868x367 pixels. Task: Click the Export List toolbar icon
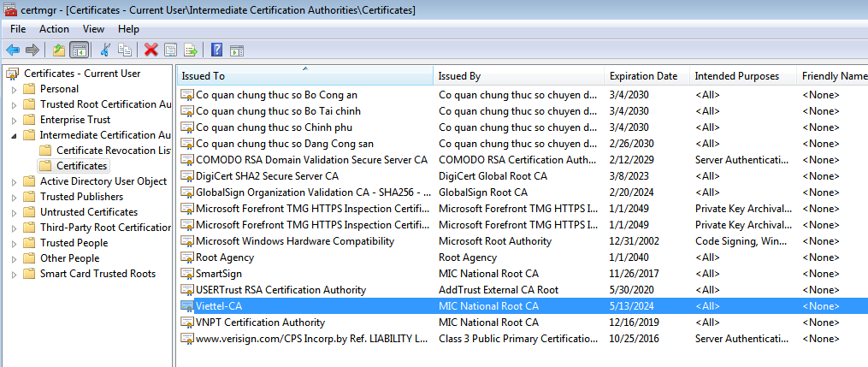pos(191,50)
